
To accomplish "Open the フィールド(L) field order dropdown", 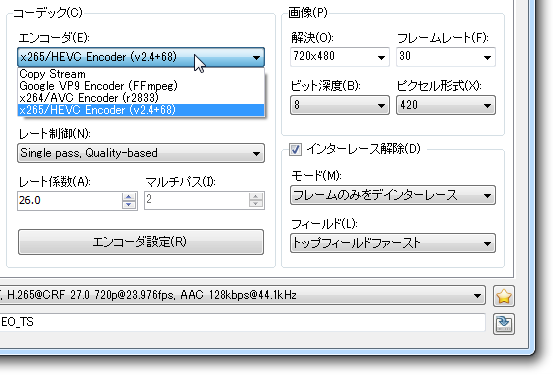I will (x=393, y=243).
